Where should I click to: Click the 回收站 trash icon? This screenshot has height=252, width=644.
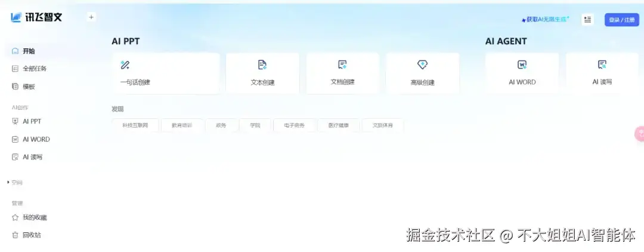tap(15, 235)
